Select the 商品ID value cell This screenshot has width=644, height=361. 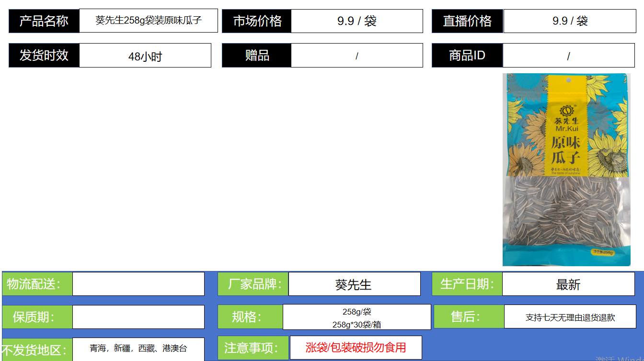point(568,56)
